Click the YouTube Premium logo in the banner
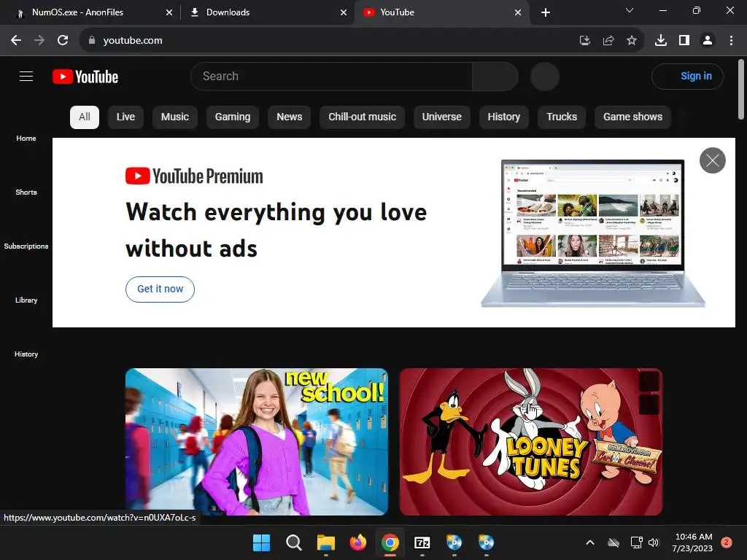The width and height of the screenshot is (747, 560). click(194, 176)
